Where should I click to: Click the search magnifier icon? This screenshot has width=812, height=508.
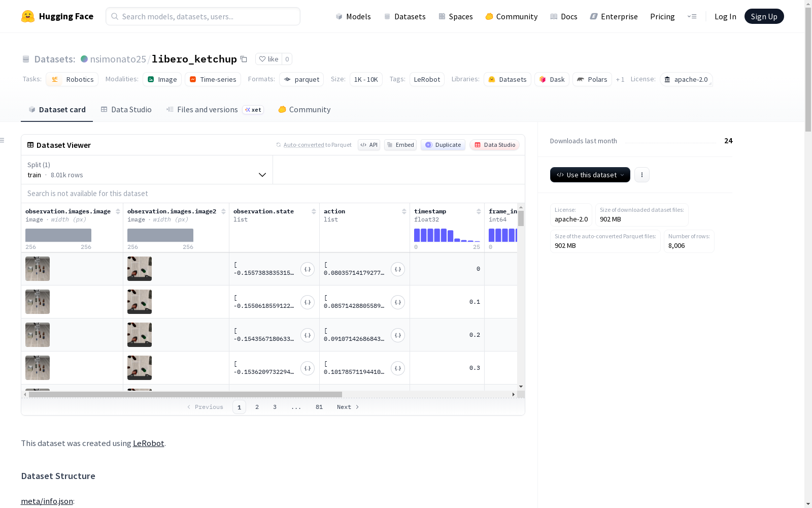tap(115, 16)
